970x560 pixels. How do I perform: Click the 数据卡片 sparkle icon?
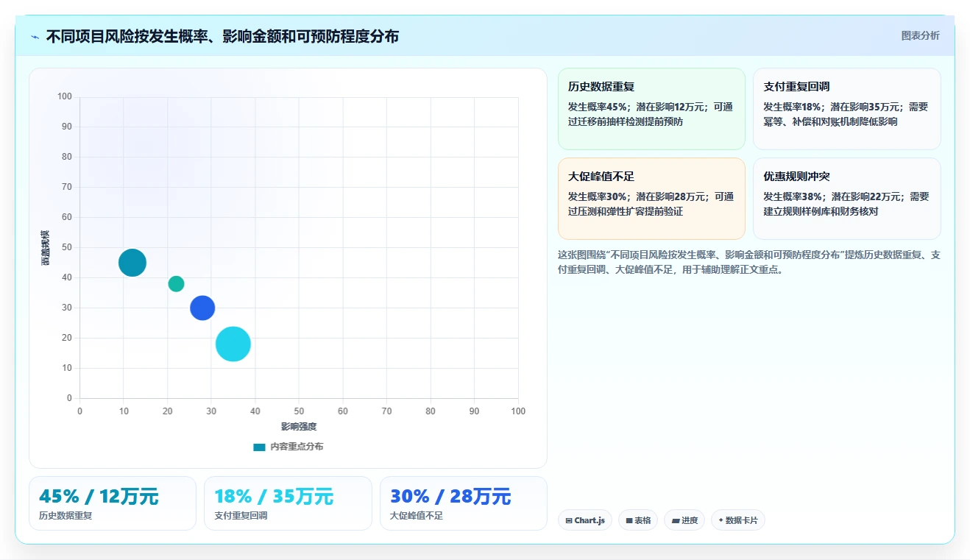(721, 520)
